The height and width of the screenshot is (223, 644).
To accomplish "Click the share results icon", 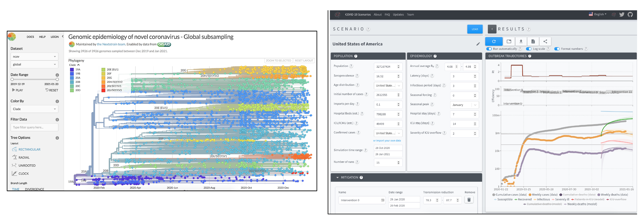I will click(545, 42).
